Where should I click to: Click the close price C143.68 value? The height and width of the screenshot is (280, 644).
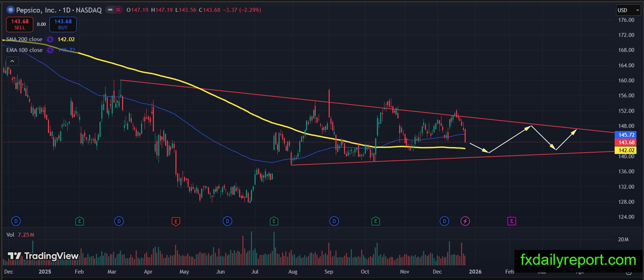coord(209,10)
